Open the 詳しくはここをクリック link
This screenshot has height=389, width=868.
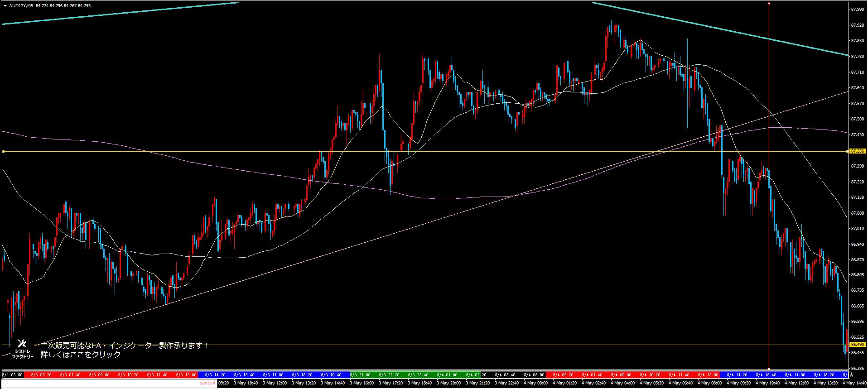click(81, 355)
